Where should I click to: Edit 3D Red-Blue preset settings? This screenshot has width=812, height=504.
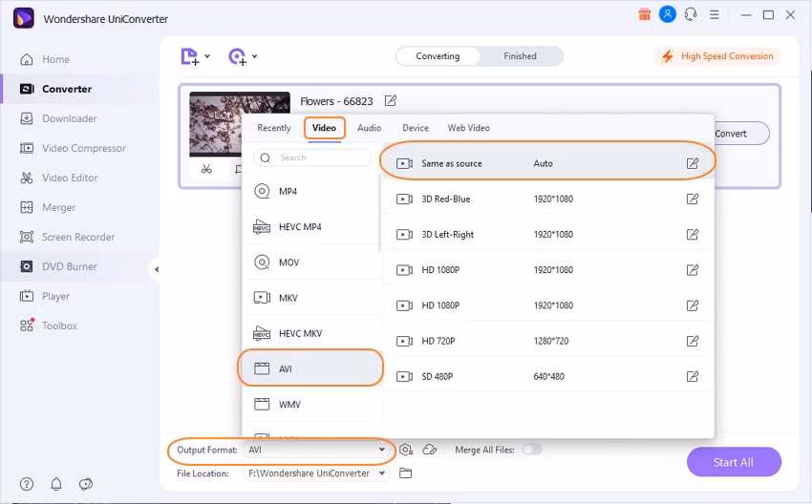(692, 199)
